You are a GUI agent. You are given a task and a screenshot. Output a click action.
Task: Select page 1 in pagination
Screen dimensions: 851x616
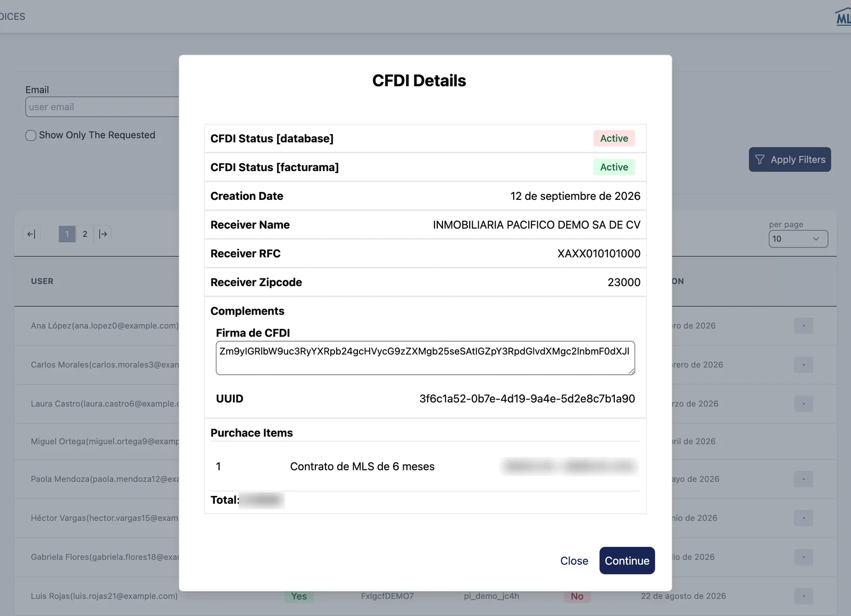click(x=67, y=234)
